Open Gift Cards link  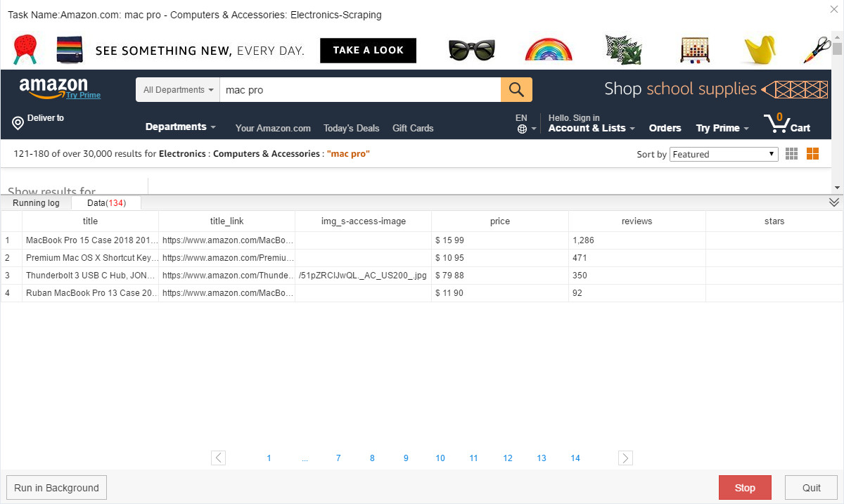click(x=413, y=128)
